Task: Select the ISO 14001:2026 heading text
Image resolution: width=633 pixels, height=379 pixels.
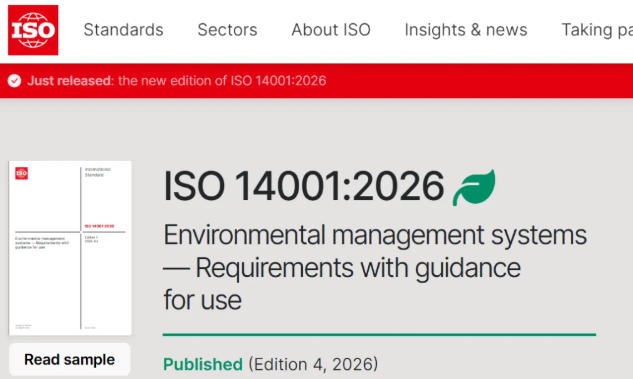Action: [304, 186]
